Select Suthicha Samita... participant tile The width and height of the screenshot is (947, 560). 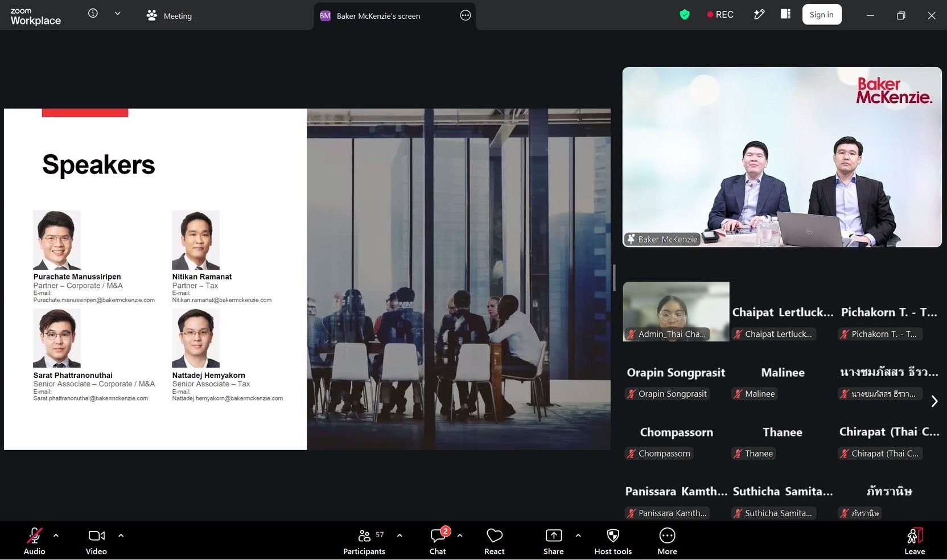(x=783, y=491)
